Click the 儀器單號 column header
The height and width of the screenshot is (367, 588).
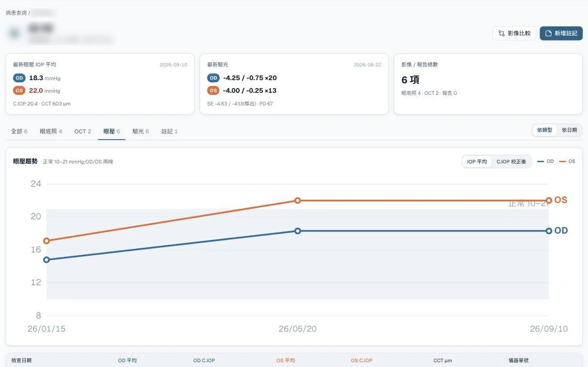coord(519,361)
